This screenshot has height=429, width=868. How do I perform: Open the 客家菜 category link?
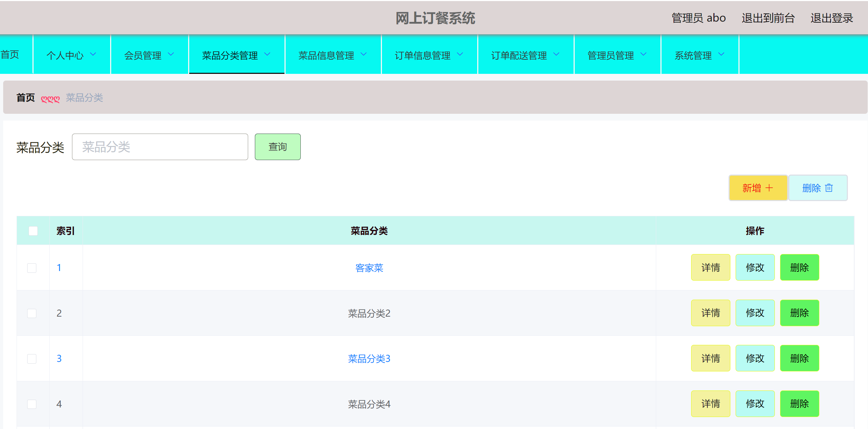tap(370, 268)
